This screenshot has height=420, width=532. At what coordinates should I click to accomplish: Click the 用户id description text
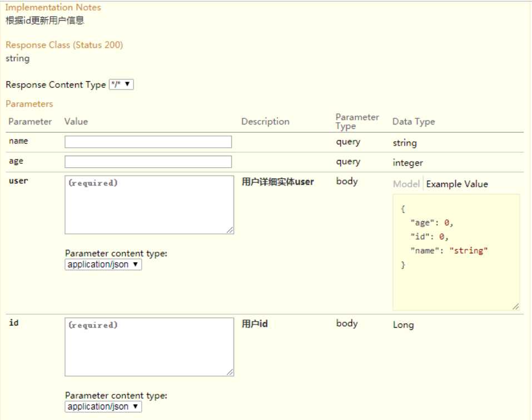point(255,324)
